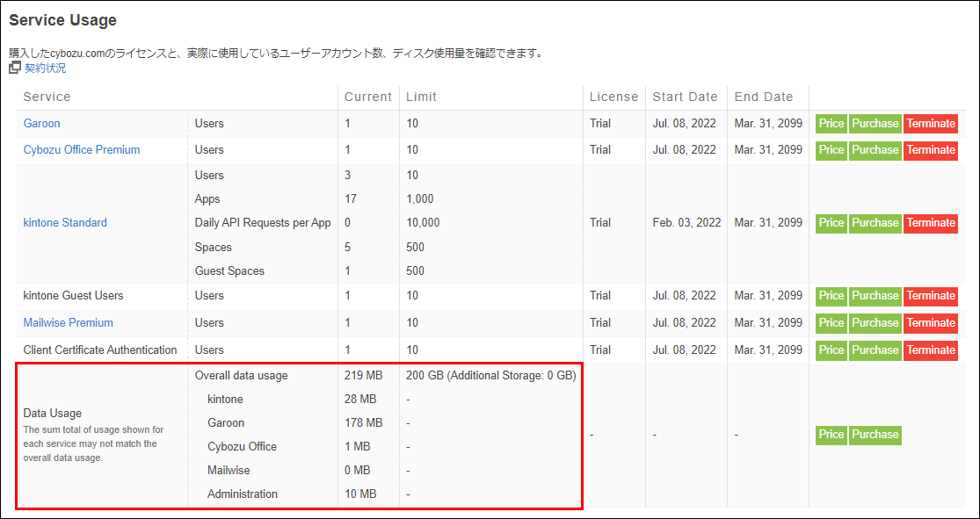Open the Mailwise Premium service page

click(68, 322)
